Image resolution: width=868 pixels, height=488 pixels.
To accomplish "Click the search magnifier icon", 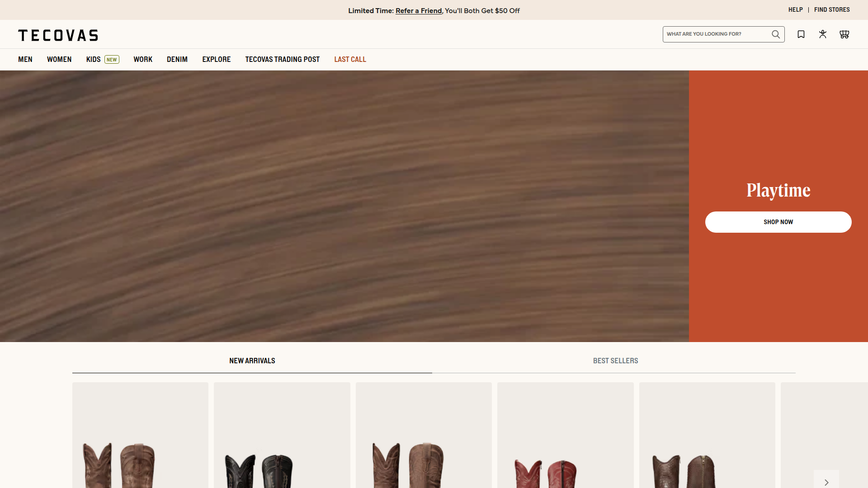I will click(x=776, y=34).
